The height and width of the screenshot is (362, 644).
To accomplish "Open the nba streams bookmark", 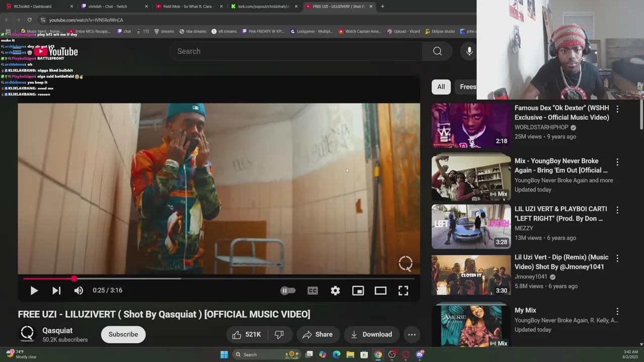I will click(x=193, y=31).
